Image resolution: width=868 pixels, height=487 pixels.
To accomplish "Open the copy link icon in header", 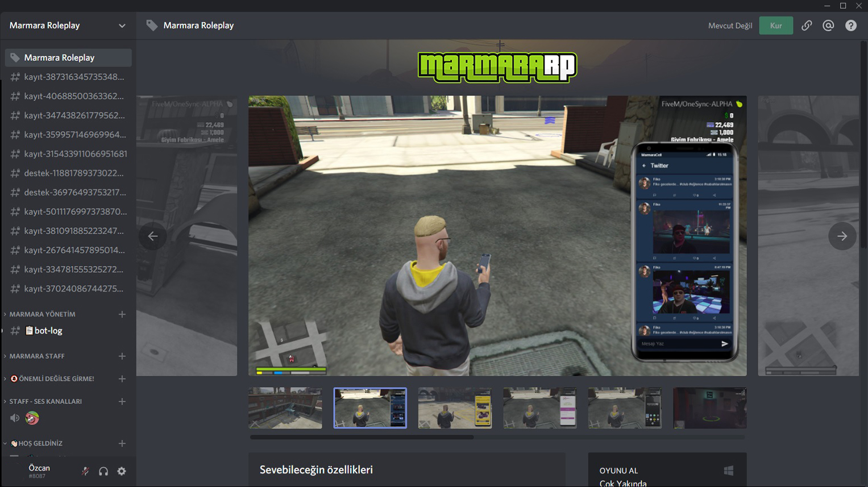I will (x=807, y=26).
